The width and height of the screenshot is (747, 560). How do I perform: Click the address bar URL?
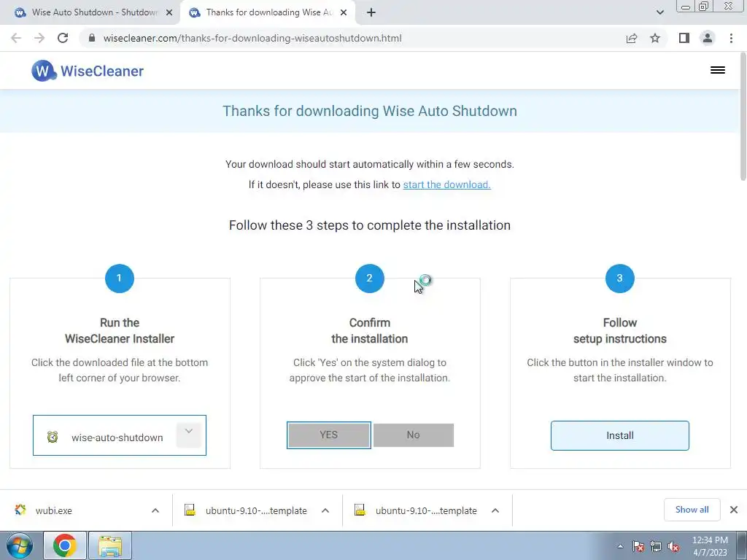coord(252,38)
